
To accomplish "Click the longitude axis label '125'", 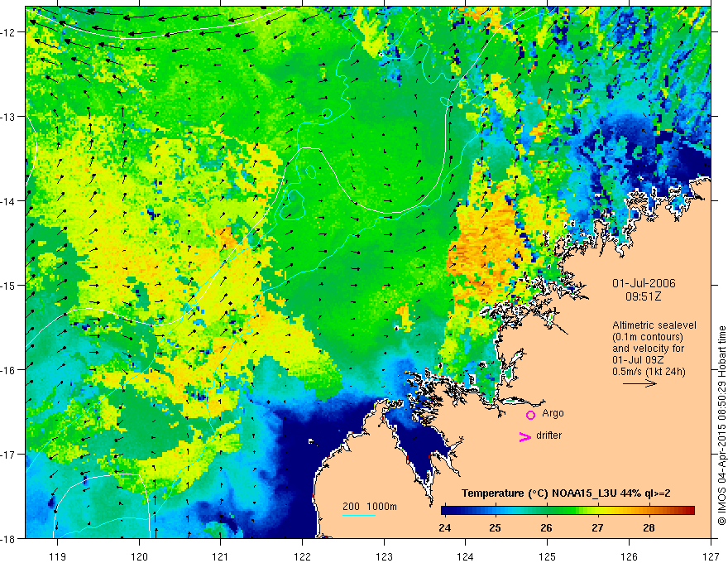I will (x=548, y=557).
